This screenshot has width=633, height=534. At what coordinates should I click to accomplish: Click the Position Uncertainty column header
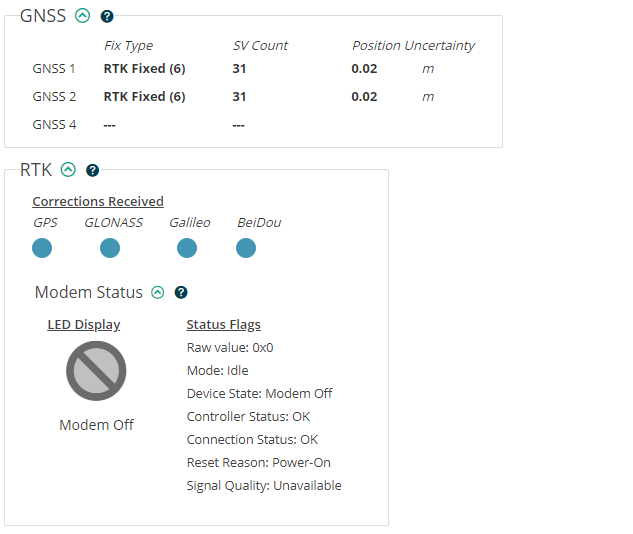click(413, 46)
